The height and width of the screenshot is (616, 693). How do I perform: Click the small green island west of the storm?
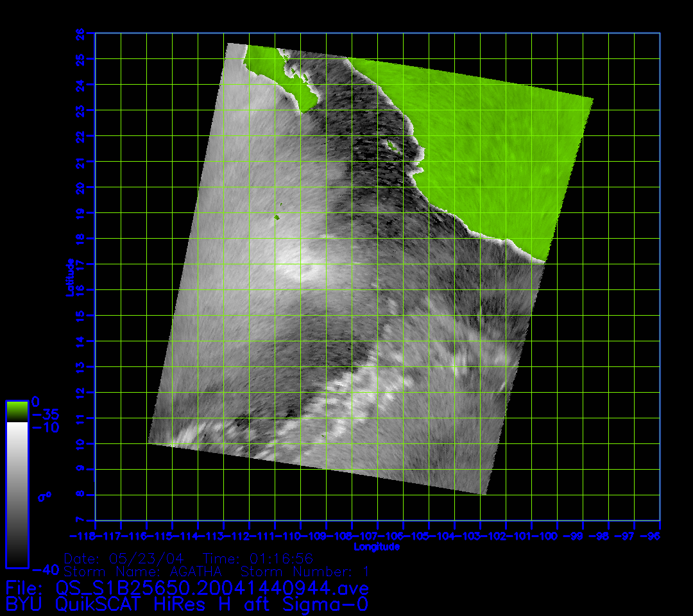click(x=277, y=218)
